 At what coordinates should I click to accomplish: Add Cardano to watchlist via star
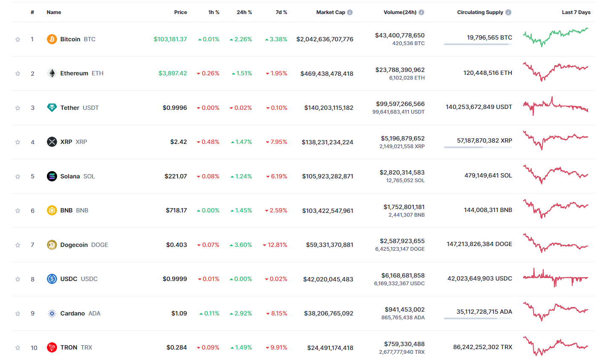(x=18, y=313)
